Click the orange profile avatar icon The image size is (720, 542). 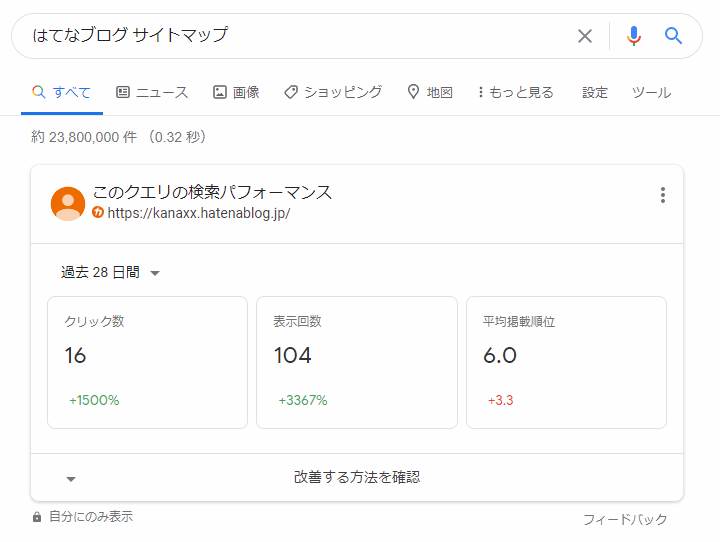pos(68,204)
